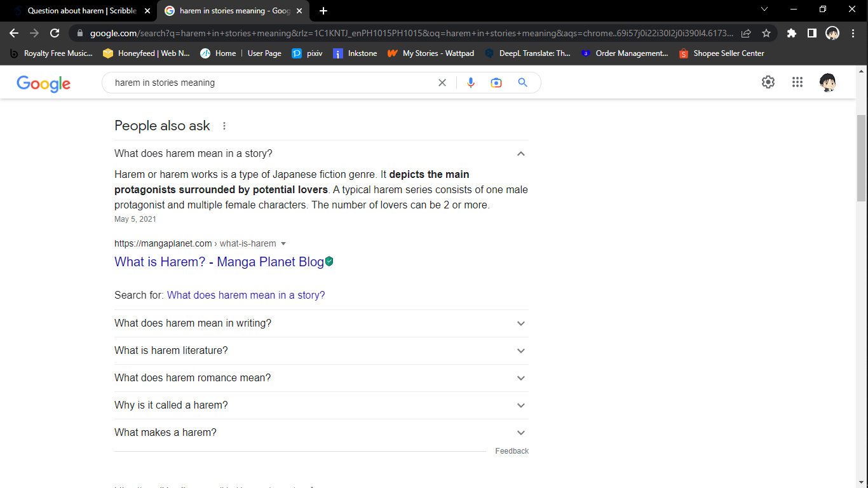Open Quick Settings with the gear icon
The width and height of the screenshot is (868, 488).
(x=768, y=82)
